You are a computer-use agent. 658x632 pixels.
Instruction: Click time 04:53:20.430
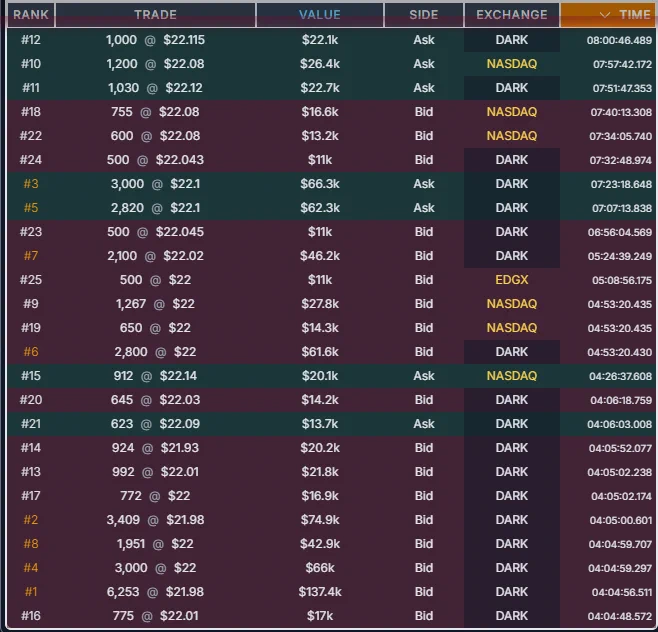coord(620,352)
